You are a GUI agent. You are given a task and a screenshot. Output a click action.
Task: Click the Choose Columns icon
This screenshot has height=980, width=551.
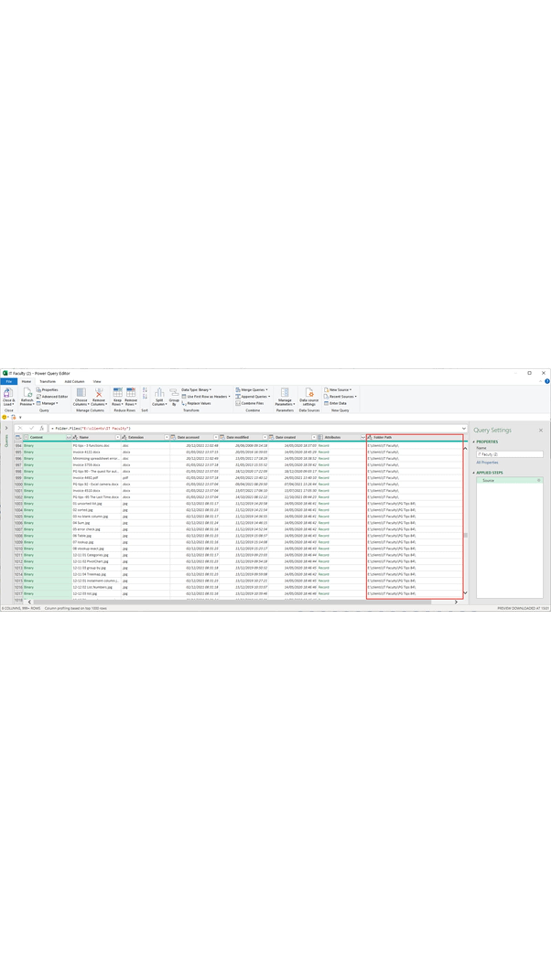pyautogui.click(x=81, y=393)
